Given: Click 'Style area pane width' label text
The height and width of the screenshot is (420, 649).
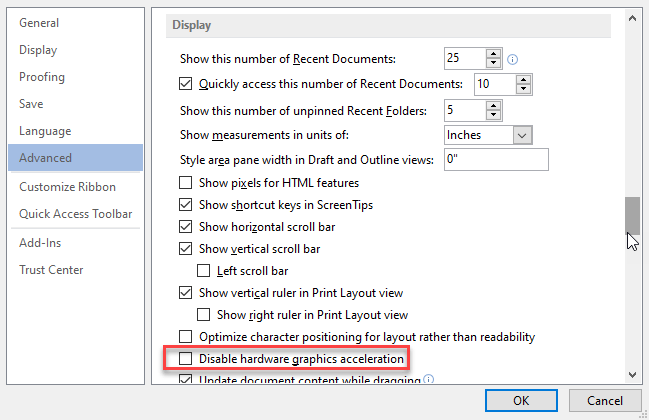Looking at the screenshot, I should (307, 160).
